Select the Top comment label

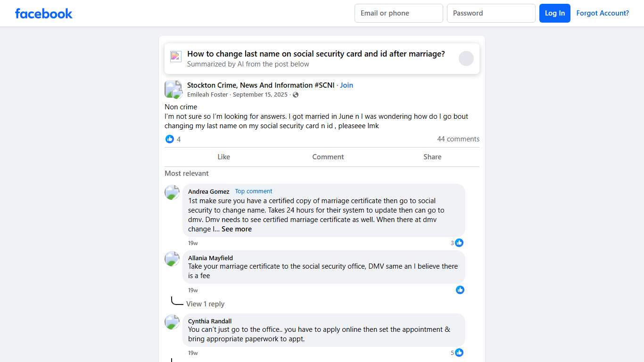[x=254, y=191]
